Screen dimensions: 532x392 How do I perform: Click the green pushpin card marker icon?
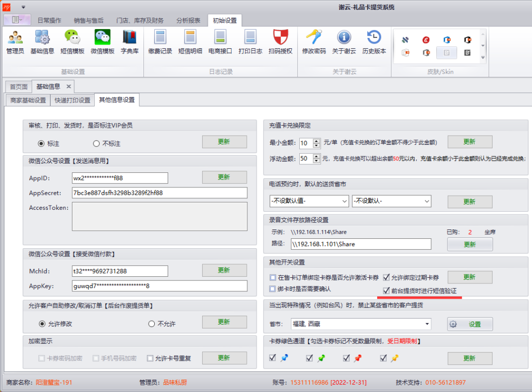point(321,358)
